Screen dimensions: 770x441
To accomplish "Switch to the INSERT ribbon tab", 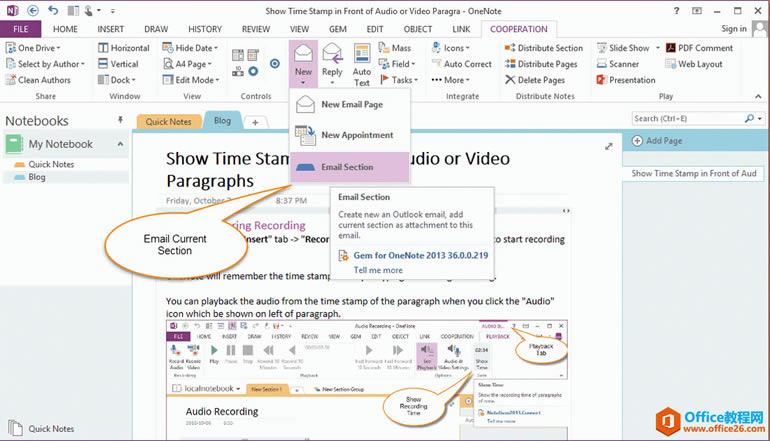I will (x=110, y=29).
